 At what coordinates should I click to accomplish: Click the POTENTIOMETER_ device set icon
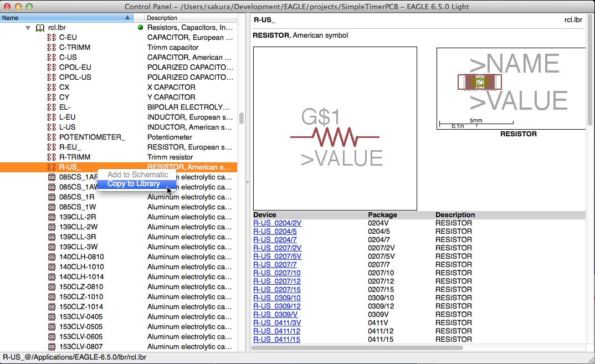click(52, 137)
